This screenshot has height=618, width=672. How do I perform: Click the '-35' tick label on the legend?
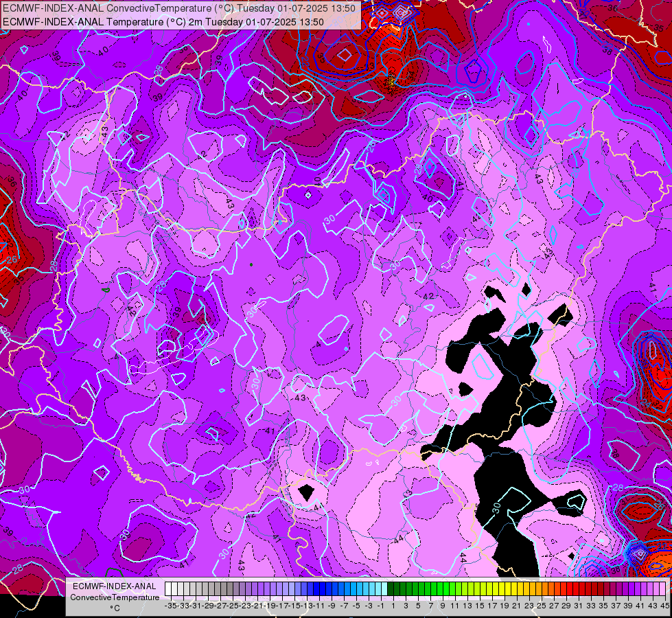[x=170, y=606]
